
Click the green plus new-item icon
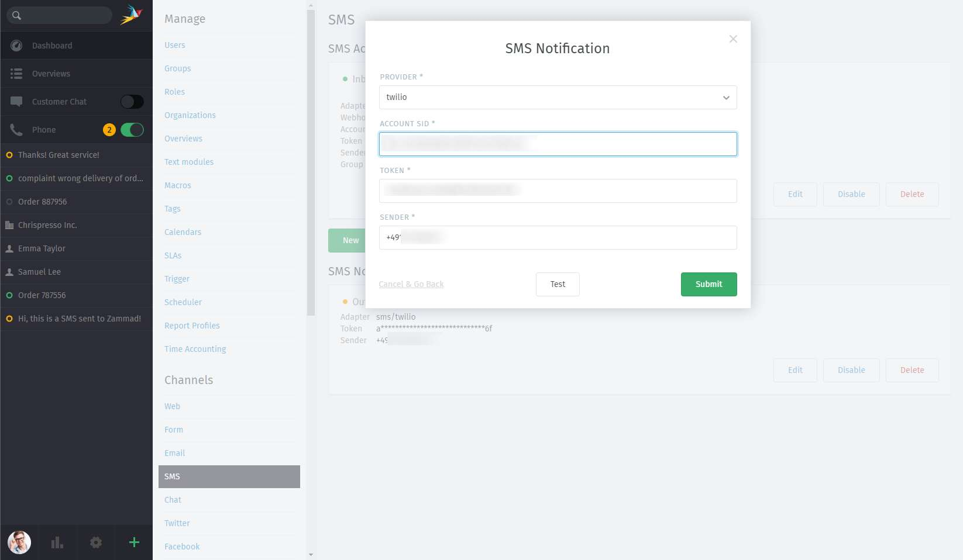tap(134, 542)
